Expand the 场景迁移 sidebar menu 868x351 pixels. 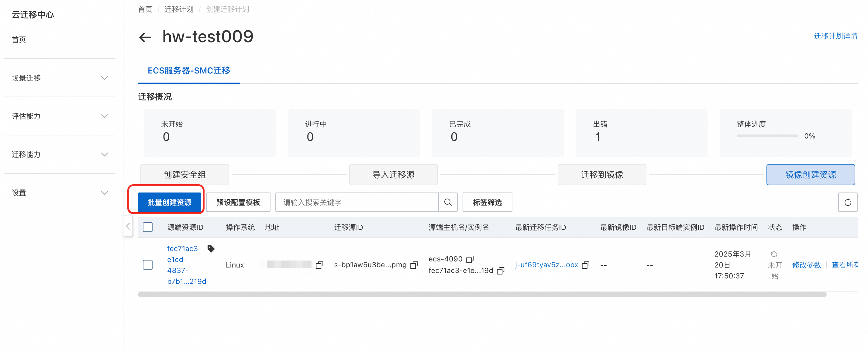60,78
